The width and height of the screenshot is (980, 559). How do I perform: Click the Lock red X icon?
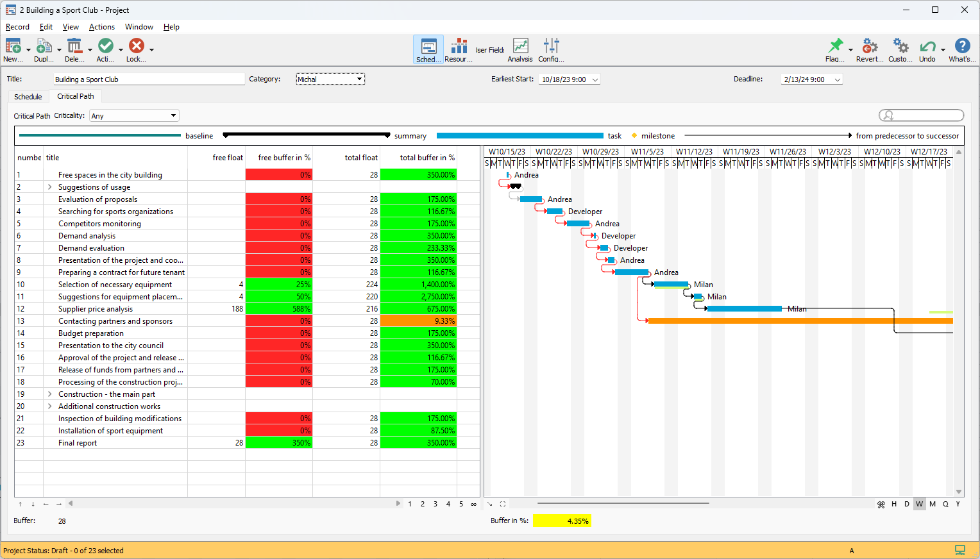click(x=136, y=47)
